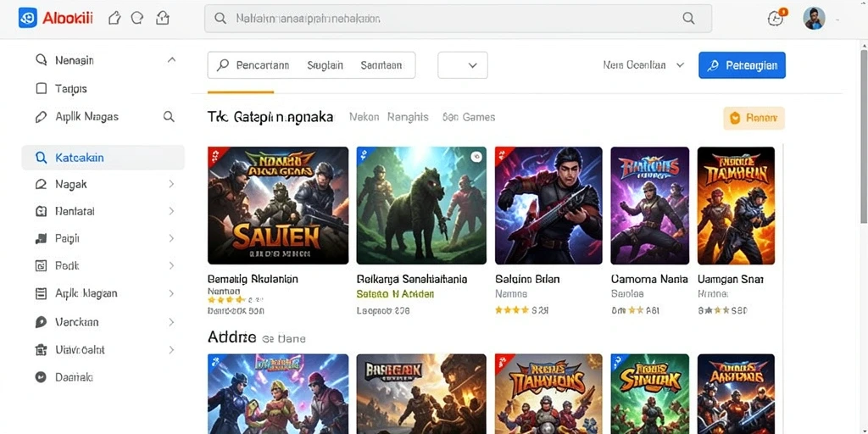
Task: Click the star rating under Camoma Nanta
Action: [635, 310]
